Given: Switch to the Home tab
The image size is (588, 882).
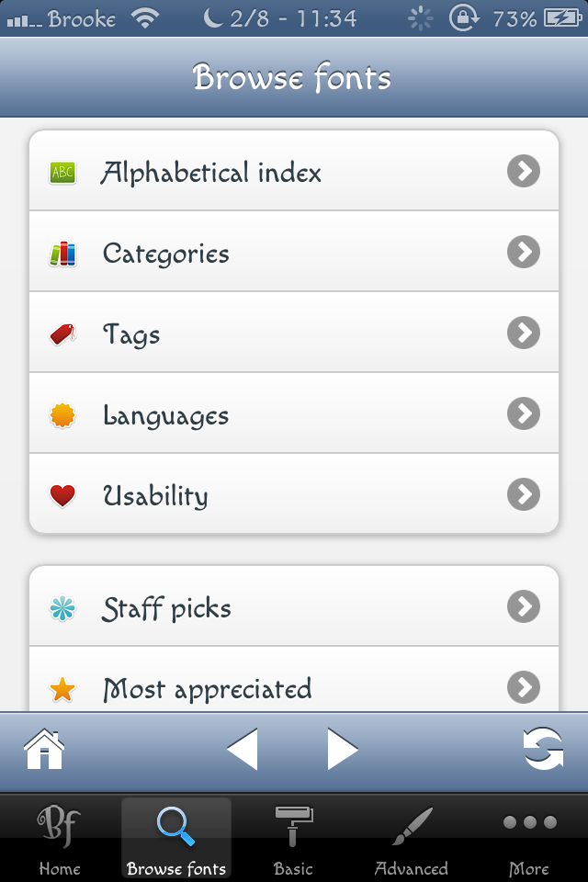Looking at the screenshot, I should point(59,839).
